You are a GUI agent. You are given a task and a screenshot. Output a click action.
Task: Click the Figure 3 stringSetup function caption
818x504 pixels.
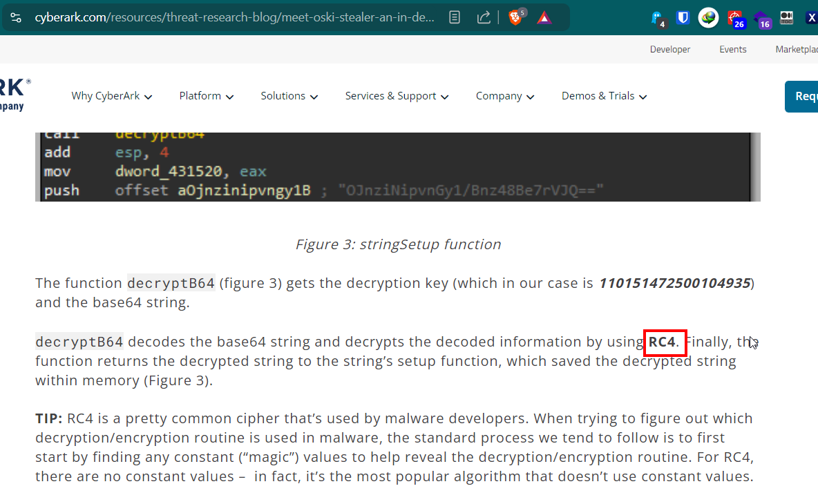[398, 244]
